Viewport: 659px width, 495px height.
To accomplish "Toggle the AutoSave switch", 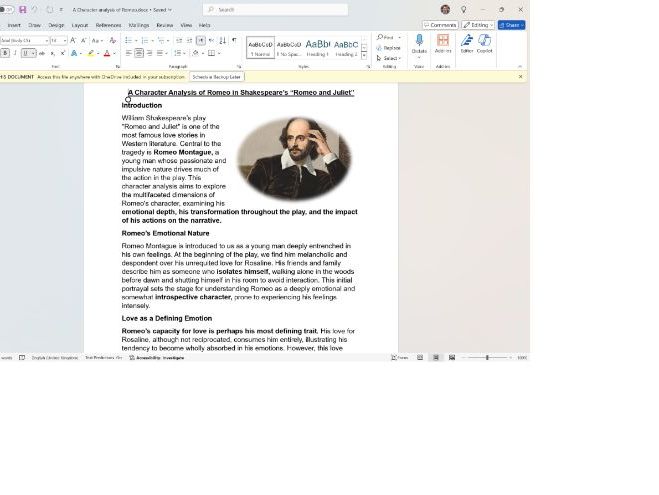I will pyautogui.click(x=6, y=9).
